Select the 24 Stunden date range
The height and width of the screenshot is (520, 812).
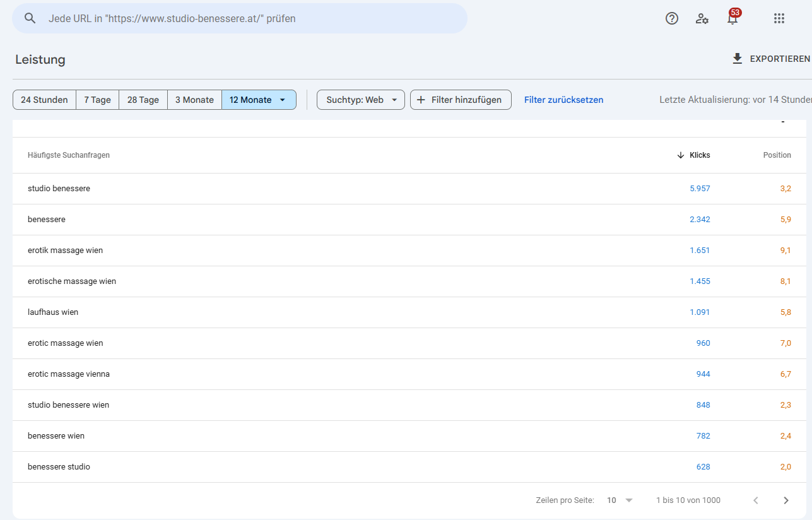point(44,100)
